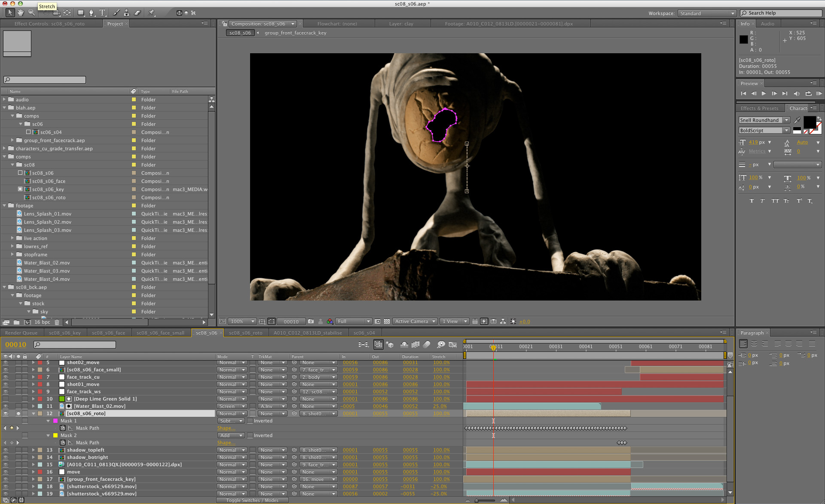This screenshot has height=504, width=825.
Task: Delete selected project item with trash icon
Action: click(x=57, y=322)
